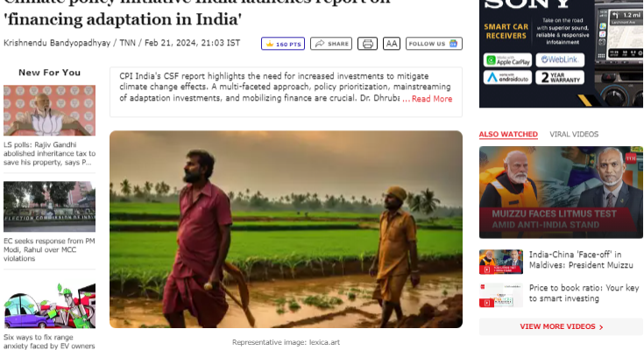Switch to the Viral Videos tab
The width and height of the screenshot is (644, 350).
574,134
